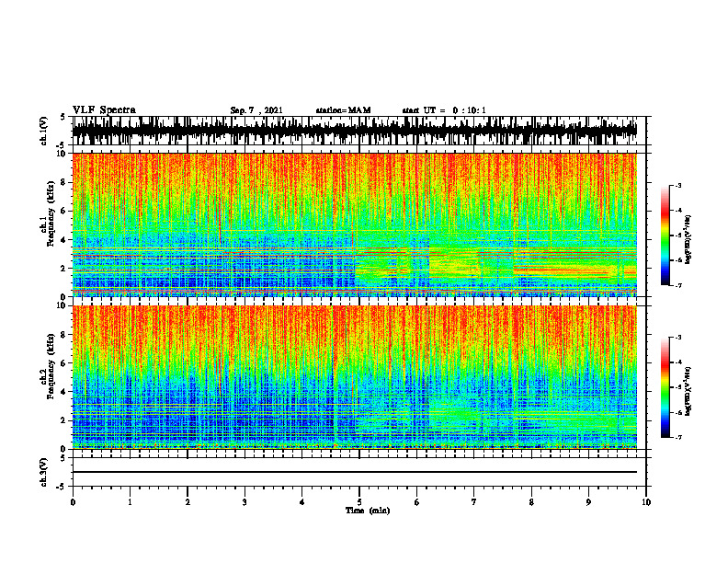Screen dimensions: 728x563
Task: Click time axis tick label "2"
Action: pyautogui.click(x=188, y=502)
